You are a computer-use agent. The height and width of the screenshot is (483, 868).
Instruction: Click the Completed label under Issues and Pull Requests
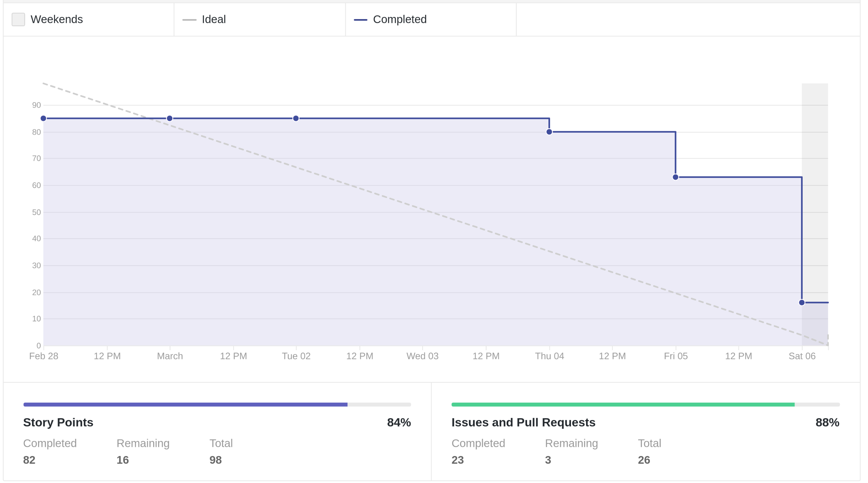478,443
